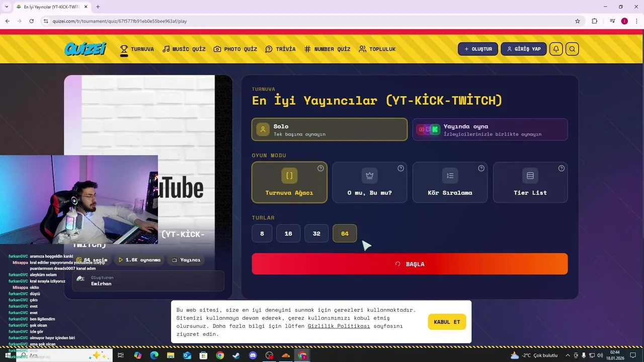
Task: Bookmark this page with star
Action: pyautogui.click(x=578, y=21)
